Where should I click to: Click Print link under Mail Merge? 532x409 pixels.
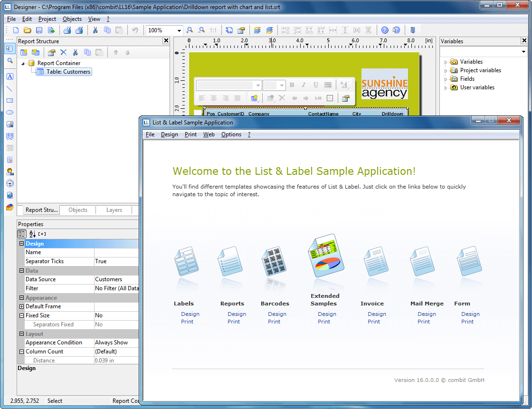pyautogui.click(x=423, y=322)
